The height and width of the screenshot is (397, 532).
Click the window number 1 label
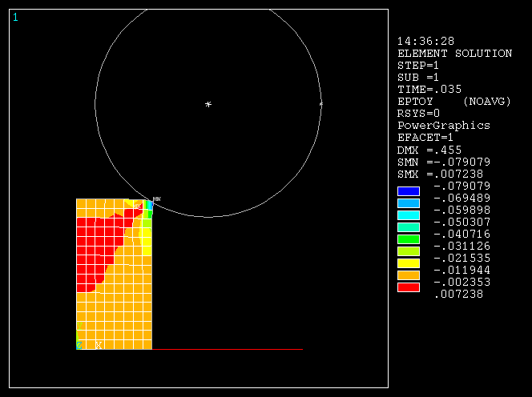tap(15, 17)
